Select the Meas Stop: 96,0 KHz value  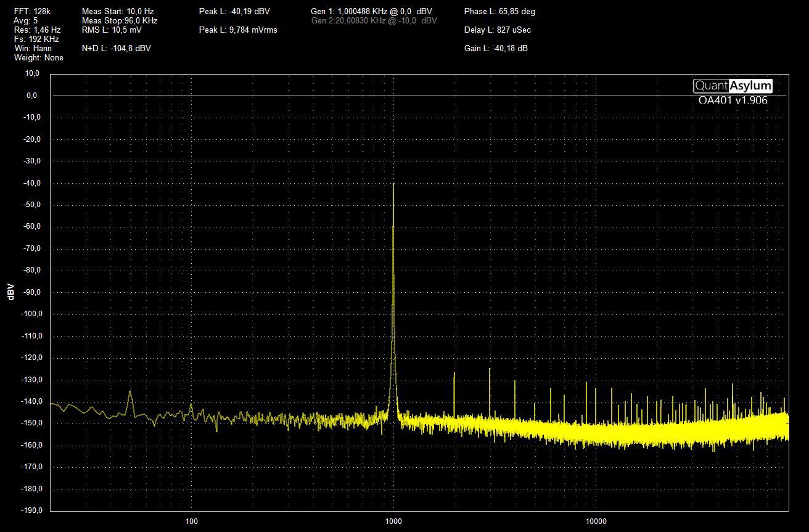[120, 20]
